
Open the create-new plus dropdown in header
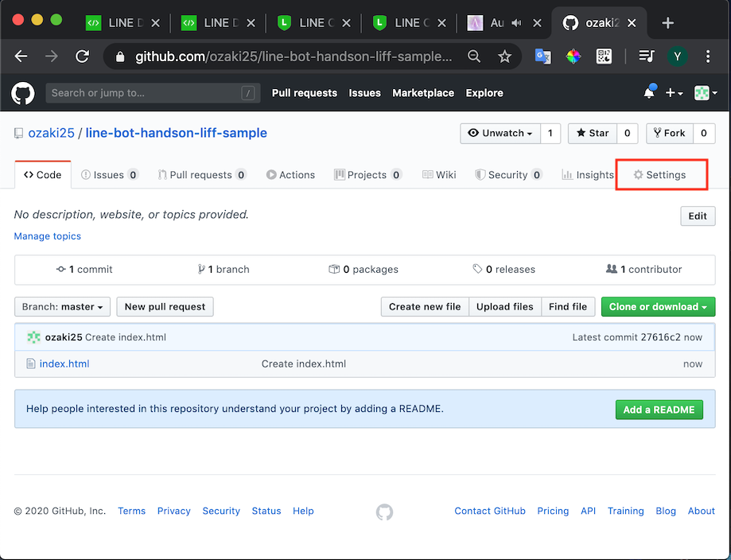(674, 93)
